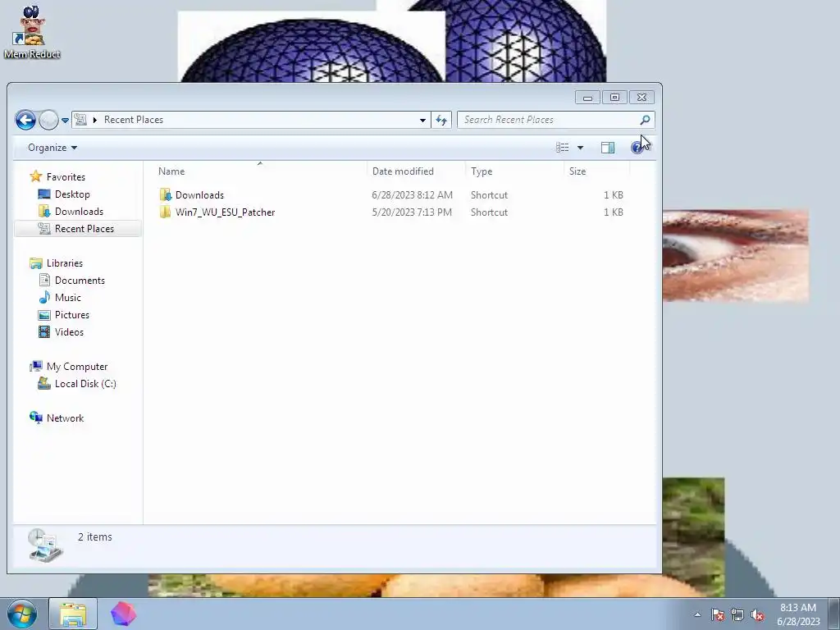Open Downloads in the navigation pane
840x630 pixels.
[79, 211]
